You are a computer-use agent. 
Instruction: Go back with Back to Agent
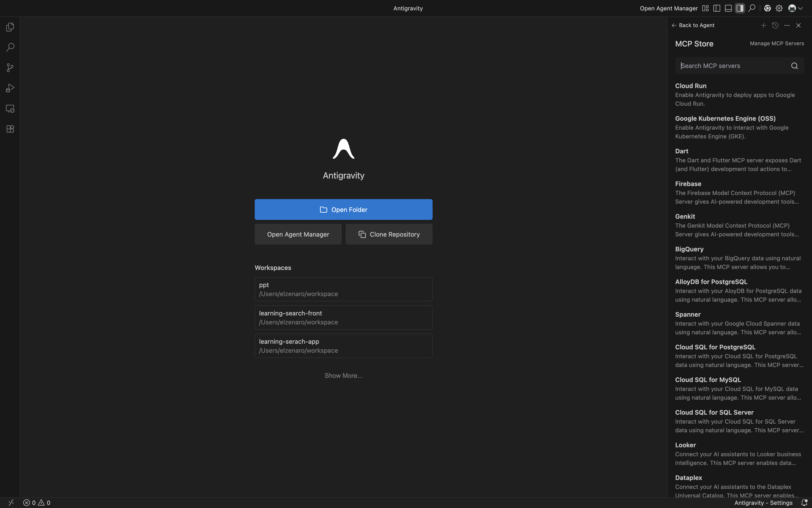[693, 25]
